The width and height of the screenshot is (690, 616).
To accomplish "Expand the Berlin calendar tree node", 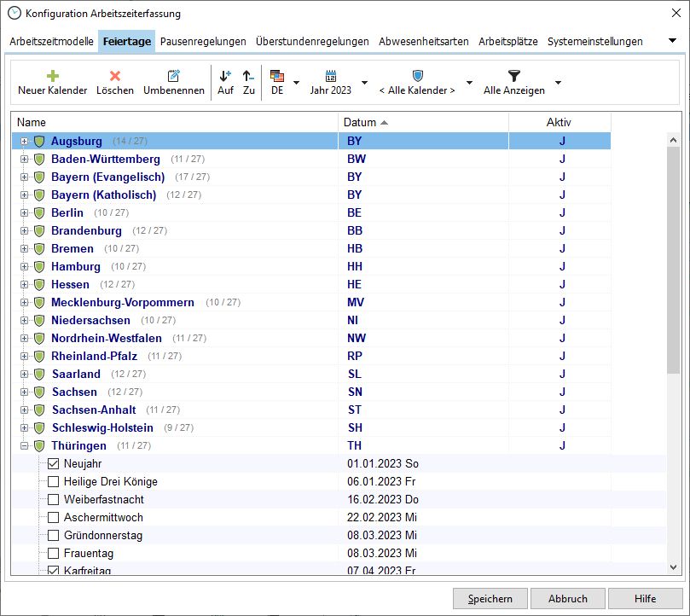I will coord(25,212).
